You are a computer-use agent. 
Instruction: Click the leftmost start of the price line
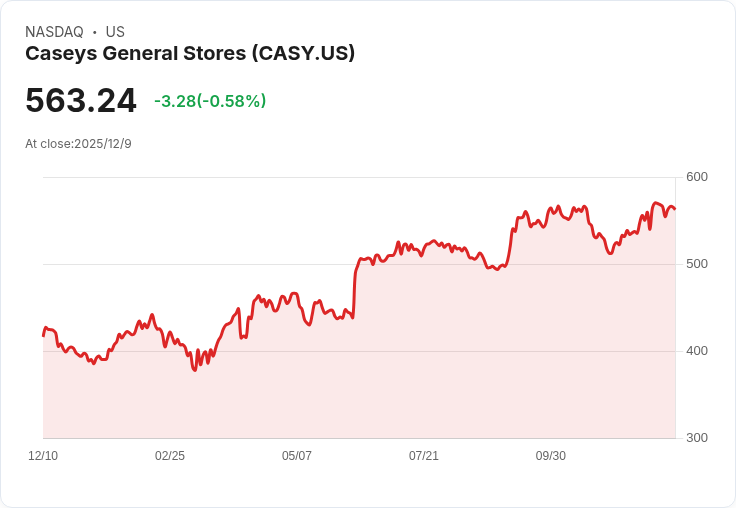pyautogui.click(x=44, y=336)
